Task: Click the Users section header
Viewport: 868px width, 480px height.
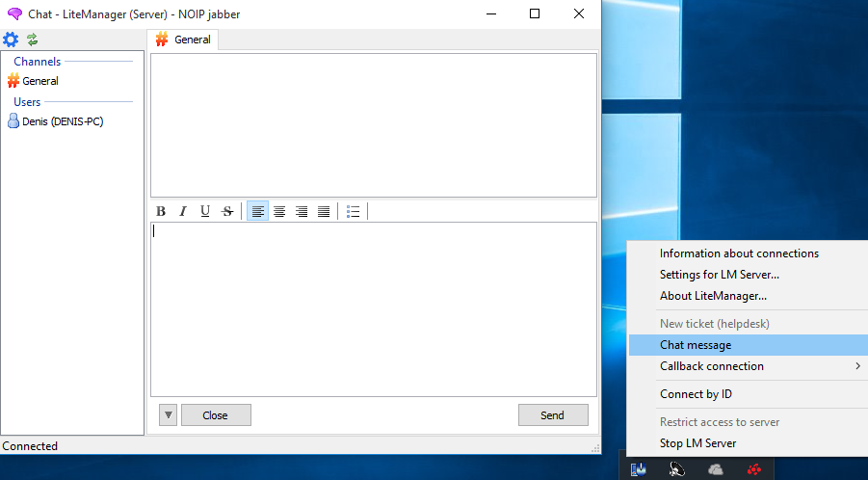Action: tap(27, 102)
